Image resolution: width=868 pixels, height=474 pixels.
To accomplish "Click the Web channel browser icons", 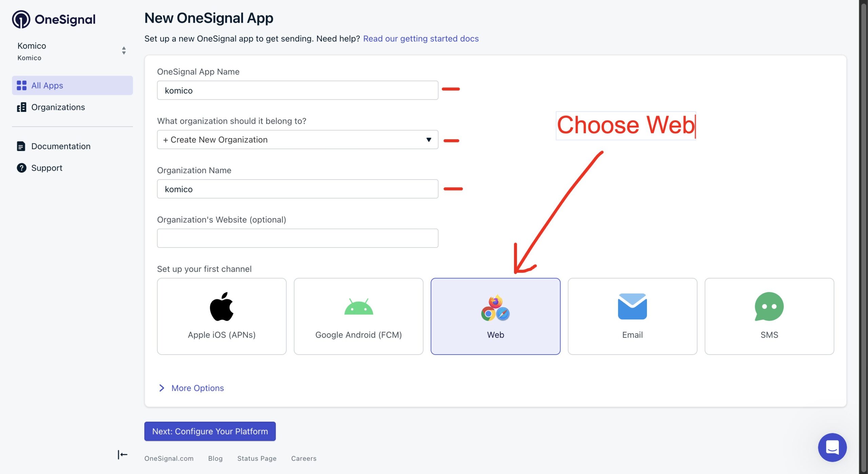I will point(495,307).
